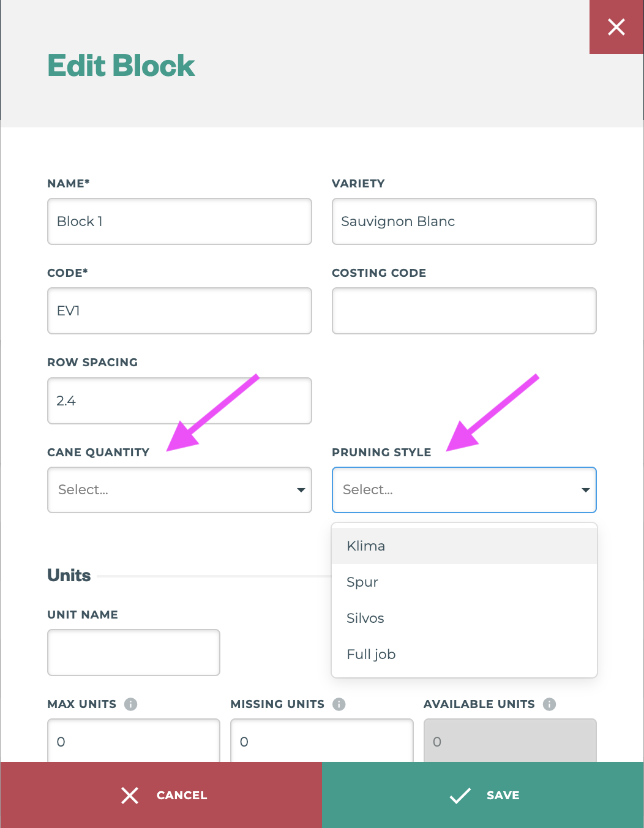Focus the empty Costing Code field
644x828 pixels.
coord(463,310)
